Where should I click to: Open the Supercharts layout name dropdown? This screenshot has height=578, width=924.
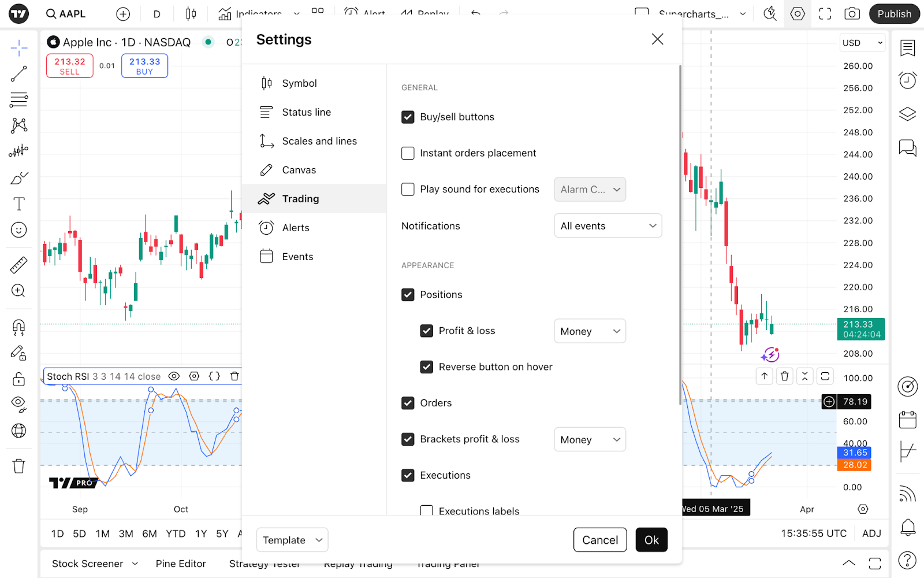(x=742, y=14)
